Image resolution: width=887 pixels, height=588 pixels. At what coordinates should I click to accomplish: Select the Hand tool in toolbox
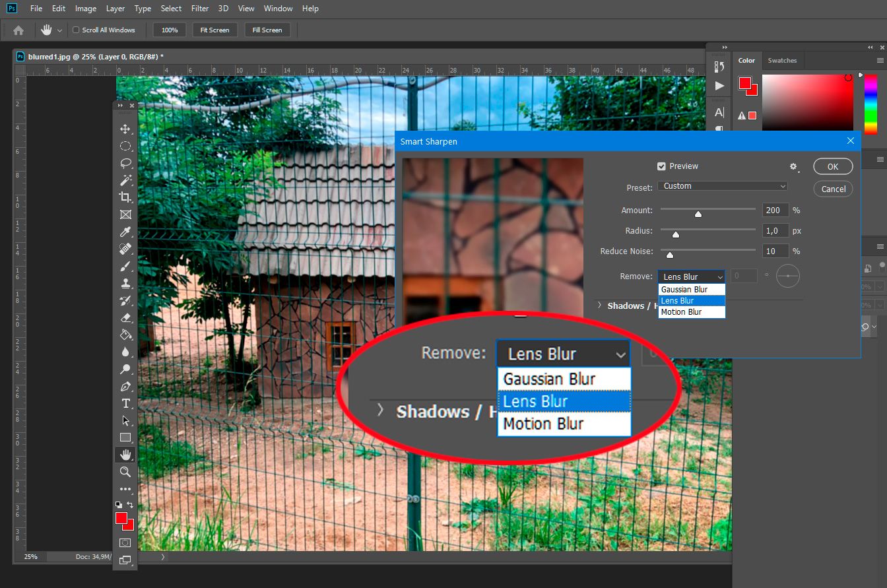(125, 455)
